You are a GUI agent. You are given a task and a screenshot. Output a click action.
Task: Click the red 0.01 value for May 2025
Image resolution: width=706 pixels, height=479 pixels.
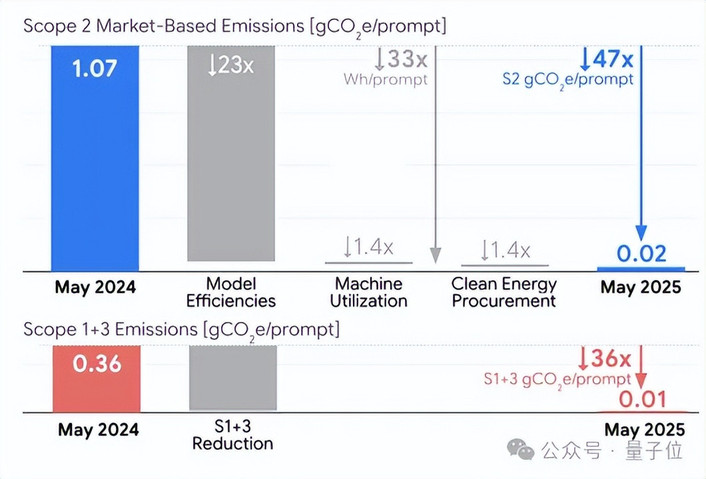[642, 399]
